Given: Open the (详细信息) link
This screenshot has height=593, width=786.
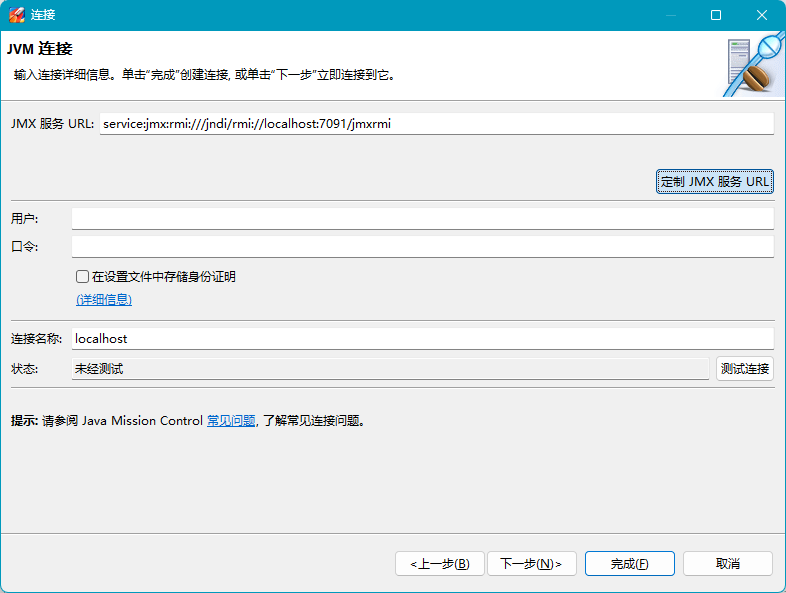Looking at the screenshot, I should click(x=104, y=300).
